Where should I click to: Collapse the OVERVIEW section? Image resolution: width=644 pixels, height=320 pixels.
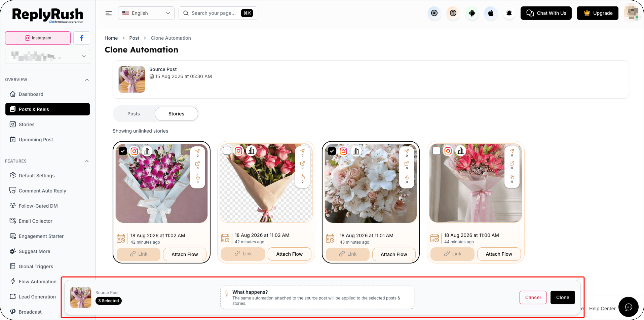click(87, 80)
